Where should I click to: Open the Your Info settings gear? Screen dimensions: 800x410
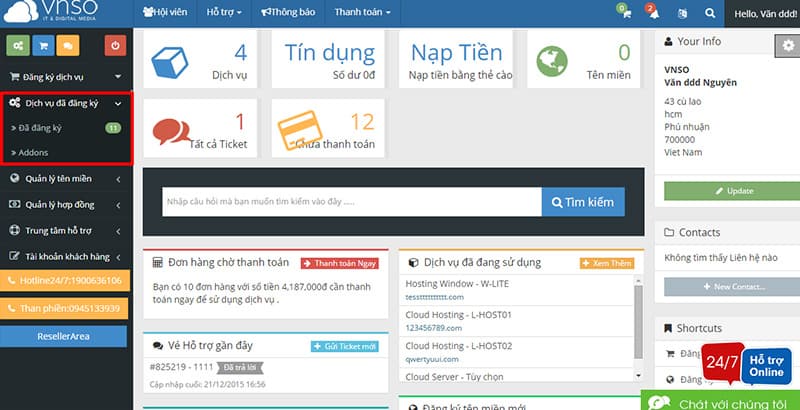(x=788, y=46)
